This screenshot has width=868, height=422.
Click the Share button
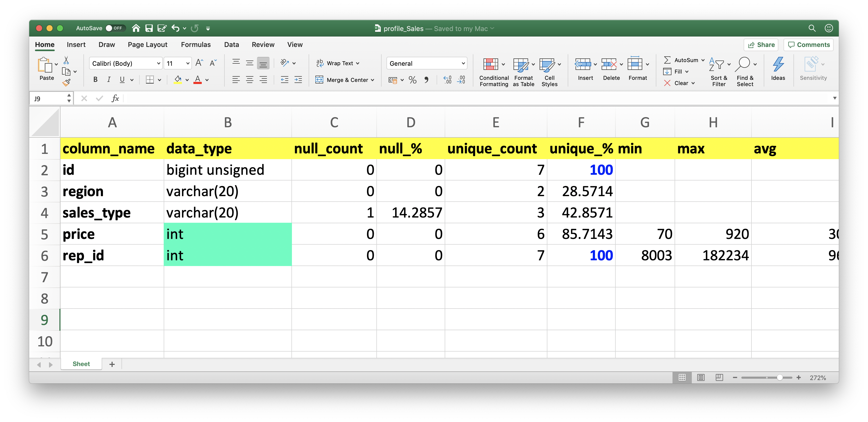(x=761, y=45)
